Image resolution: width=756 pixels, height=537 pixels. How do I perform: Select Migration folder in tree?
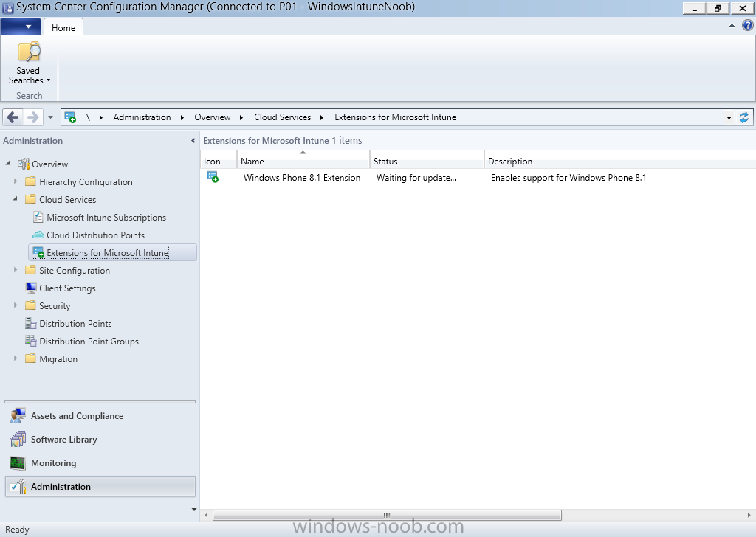point(58,359)
